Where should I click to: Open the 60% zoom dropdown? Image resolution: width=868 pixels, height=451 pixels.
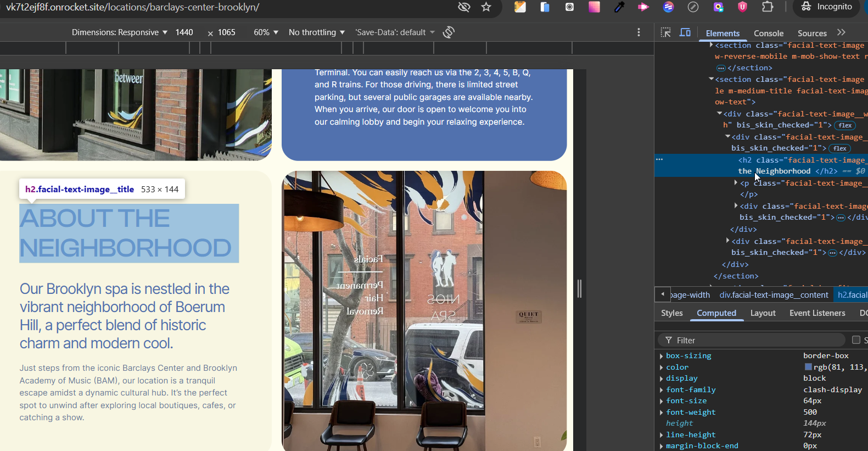266,32
